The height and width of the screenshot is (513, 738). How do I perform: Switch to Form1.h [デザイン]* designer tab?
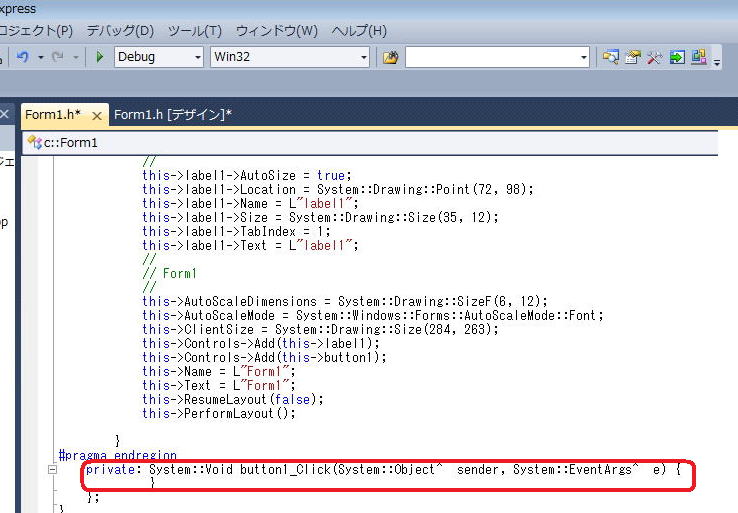tap(173, 114)
